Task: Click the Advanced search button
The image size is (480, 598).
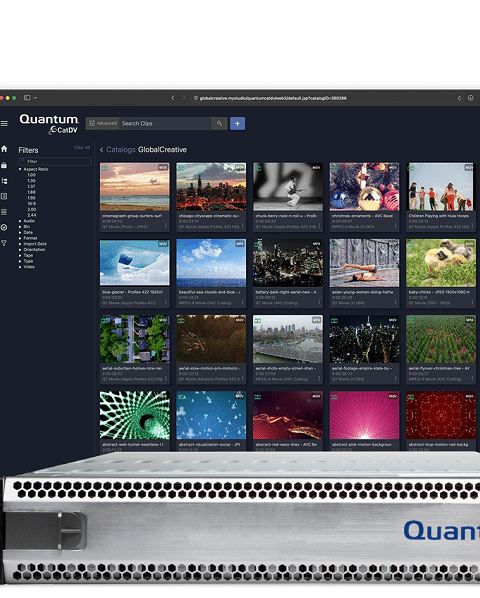Action: click(x=103, y=123)
